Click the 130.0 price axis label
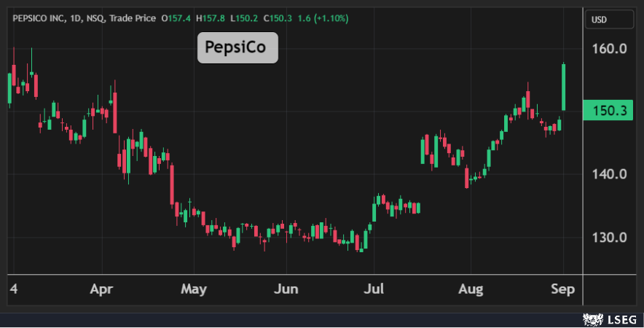The height and width of the screenshot is (328, 644). click(x=610, y=238)
